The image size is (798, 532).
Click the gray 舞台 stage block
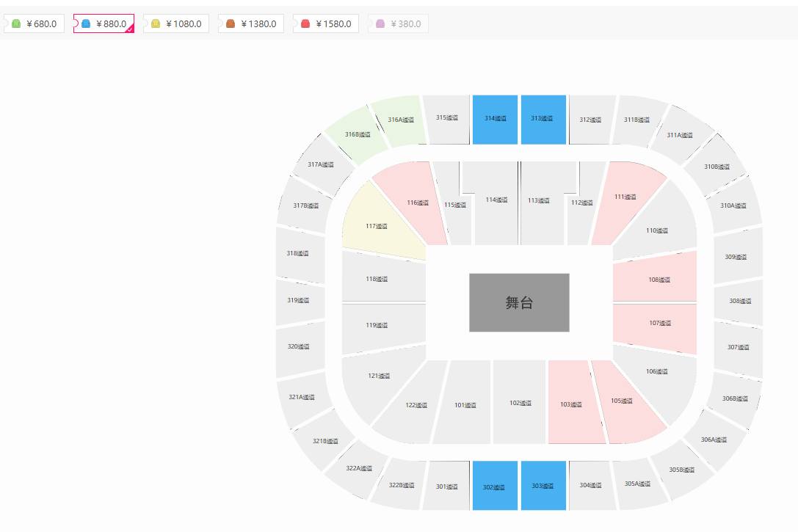pos(519,302)
